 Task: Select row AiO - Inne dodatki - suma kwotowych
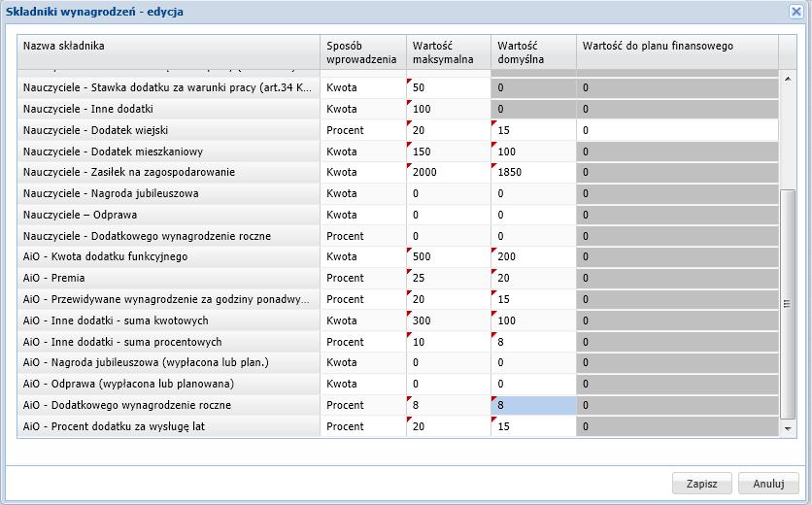[397, 320]
